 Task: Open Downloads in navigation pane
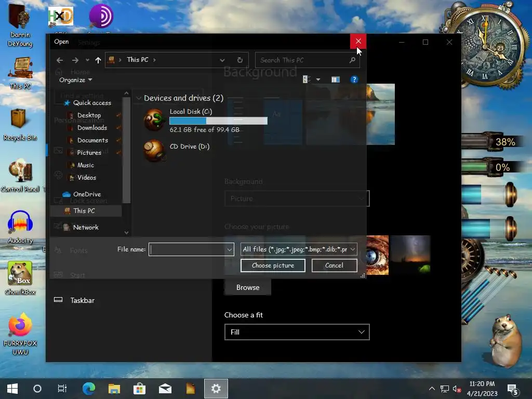pos(92,128)
